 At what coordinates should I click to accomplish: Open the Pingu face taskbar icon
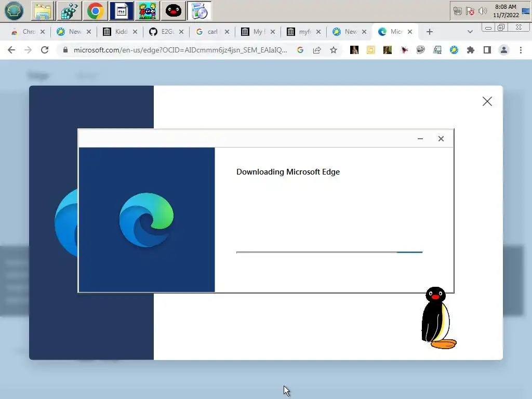click(x=173, y=11)
